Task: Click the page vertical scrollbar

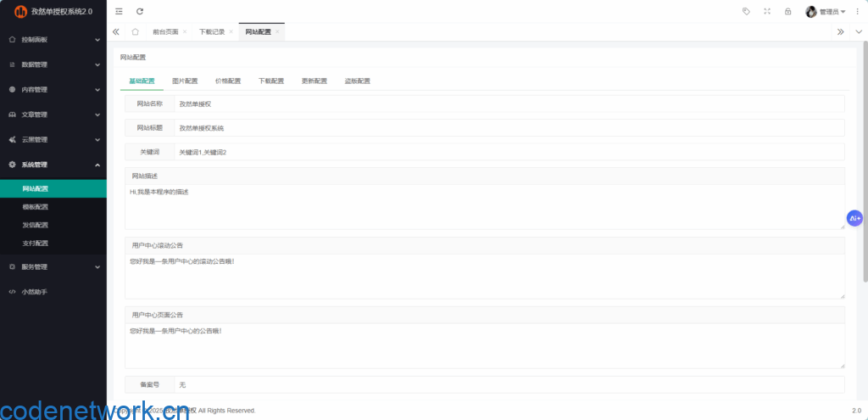Action: coord(865,170)
